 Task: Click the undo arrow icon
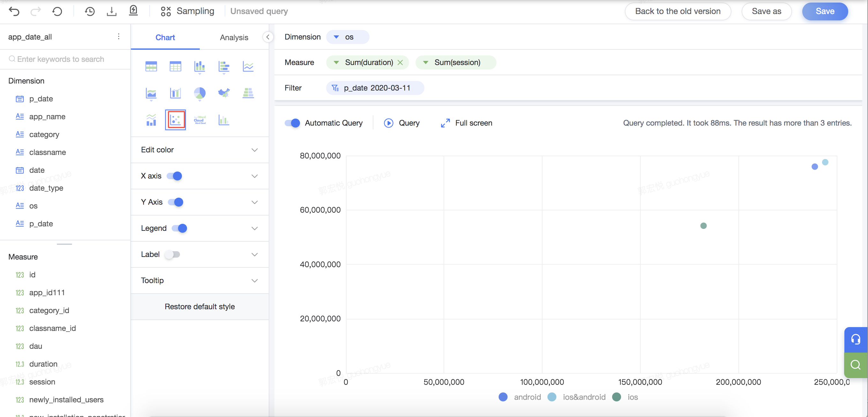(x=14, y=11)
